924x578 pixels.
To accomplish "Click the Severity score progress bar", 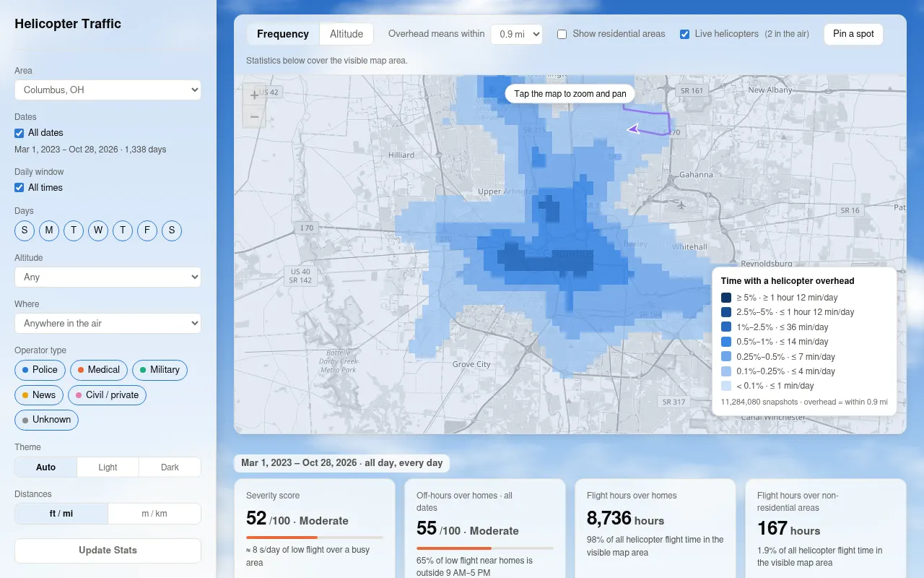I will [315, 538].
